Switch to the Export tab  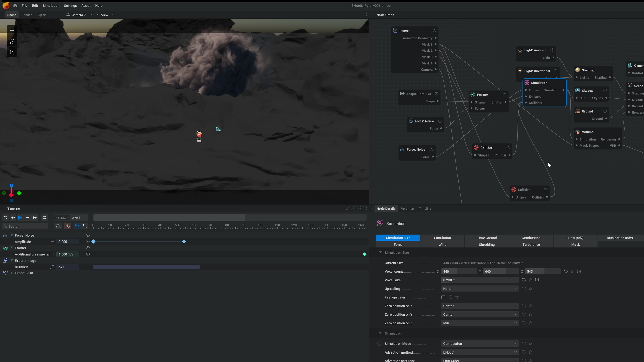pos(41,15)
